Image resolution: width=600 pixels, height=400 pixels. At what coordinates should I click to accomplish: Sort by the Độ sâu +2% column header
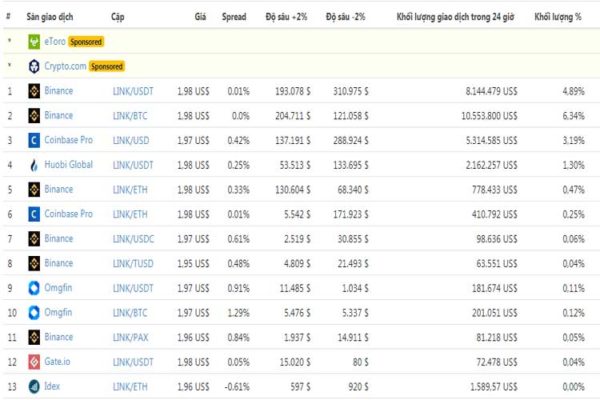[x=286, y=17]
